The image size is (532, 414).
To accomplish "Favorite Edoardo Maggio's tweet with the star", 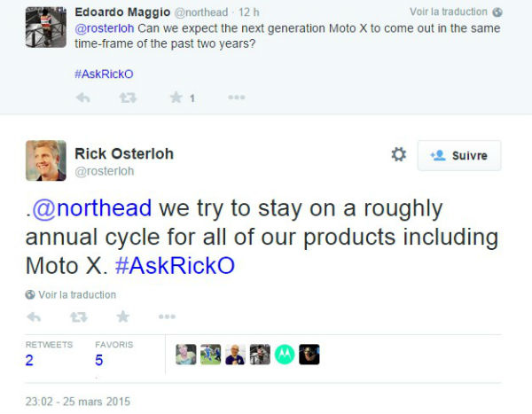I will [x=176, y=98].
